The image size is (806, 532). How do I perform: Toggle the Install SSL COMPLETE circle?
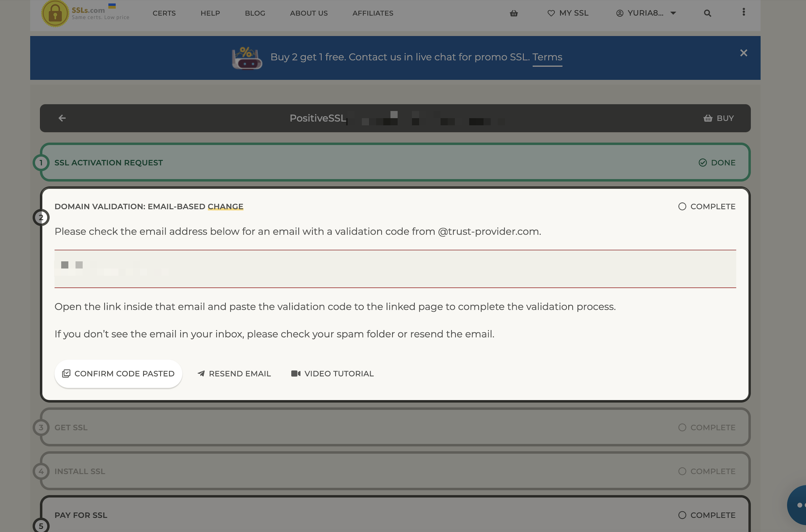682,471
